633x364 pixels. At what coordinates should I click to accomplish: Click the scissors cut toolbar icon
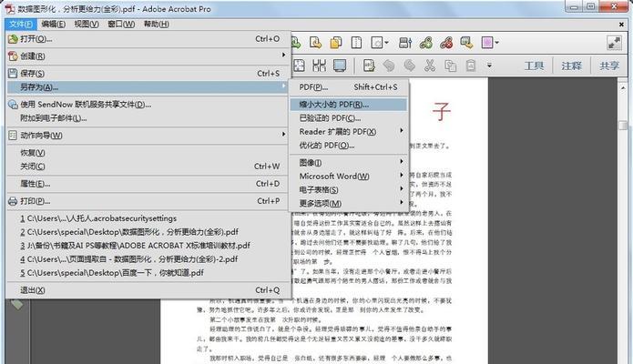point(430,66)
